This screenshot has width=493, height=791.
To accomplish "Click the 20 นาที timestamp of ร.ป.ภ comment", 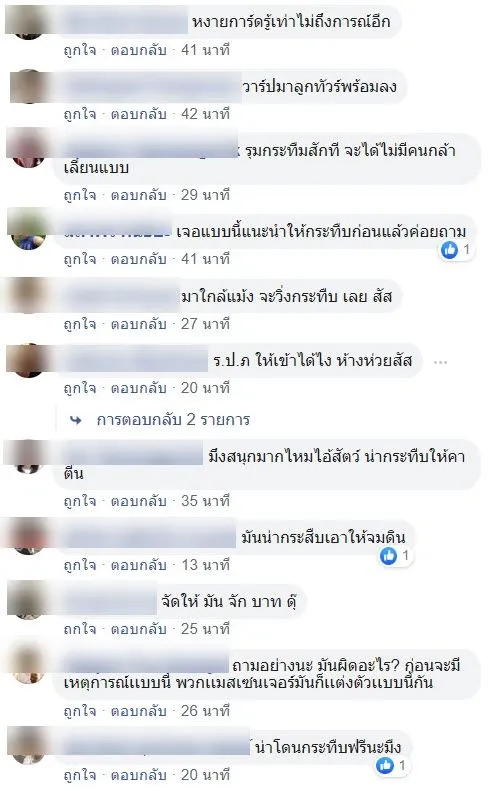I will [205, 388].
